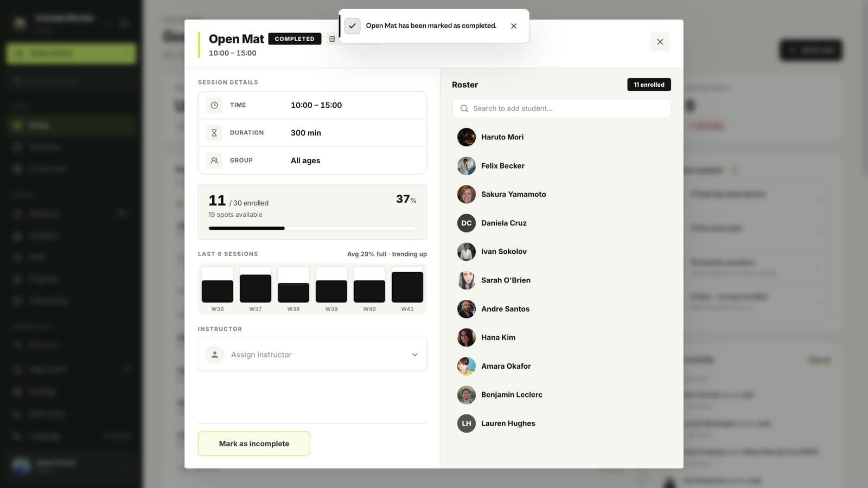Click the people icon in Group row
The height and width of the screenshot is (488, 868).
click(x=214, y=160)
